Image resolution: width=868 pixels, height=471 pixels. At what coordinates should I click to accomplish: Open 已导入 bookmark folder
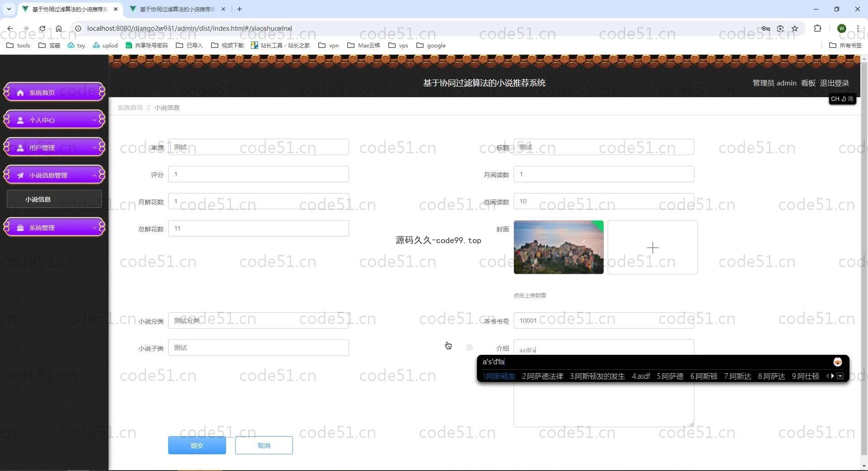189,45
